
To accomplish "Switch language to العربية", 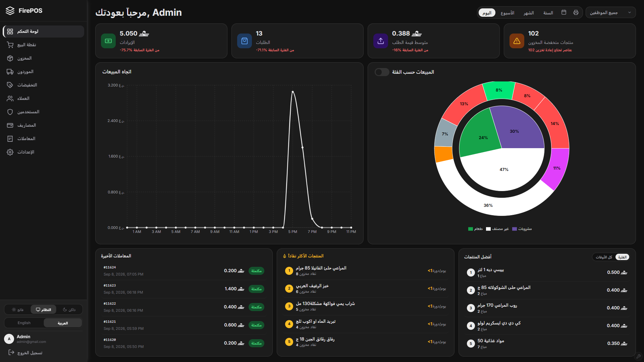I will pos(63,323).
